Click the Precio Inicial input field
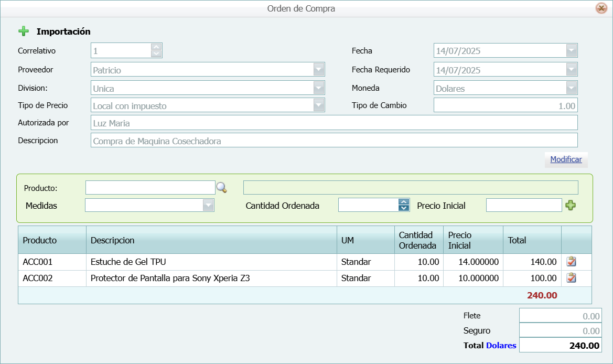613x364 pixels. [x=523, y=206]
